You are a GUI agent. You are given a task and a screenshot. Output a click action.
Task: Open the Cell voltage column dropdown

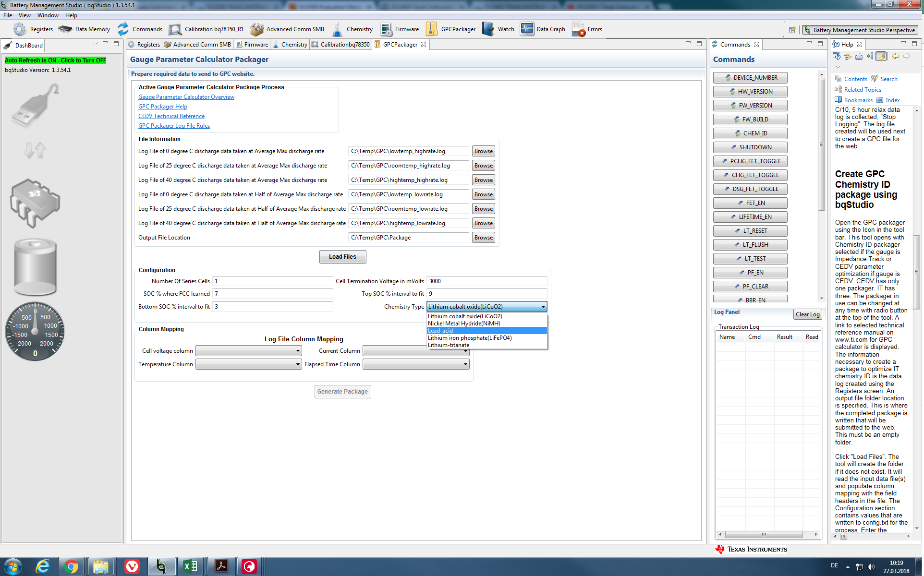pyautogui.click(x=249, y=351)
